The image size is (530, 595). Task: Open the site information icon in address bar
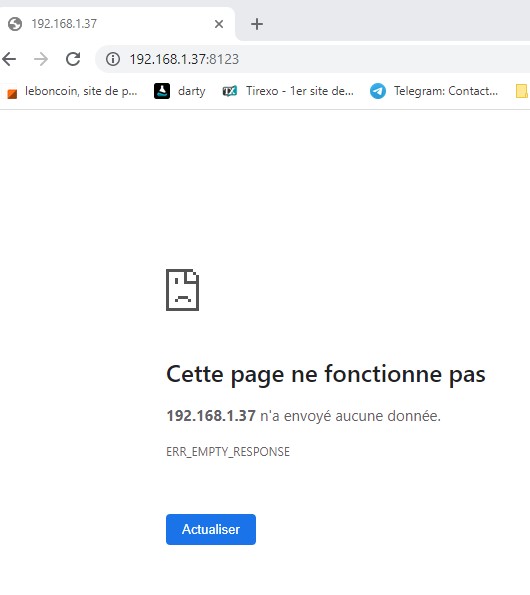[113, 59]
